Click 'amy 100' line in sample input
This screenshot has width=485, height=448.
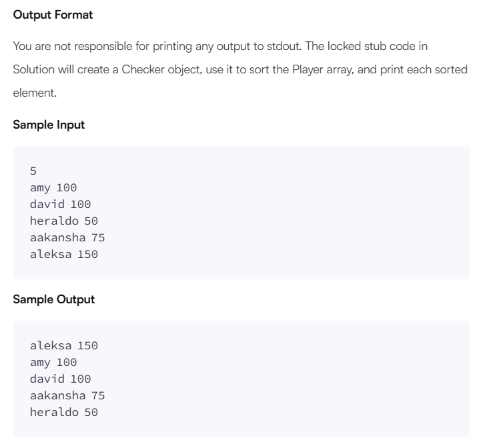[53, 188]
